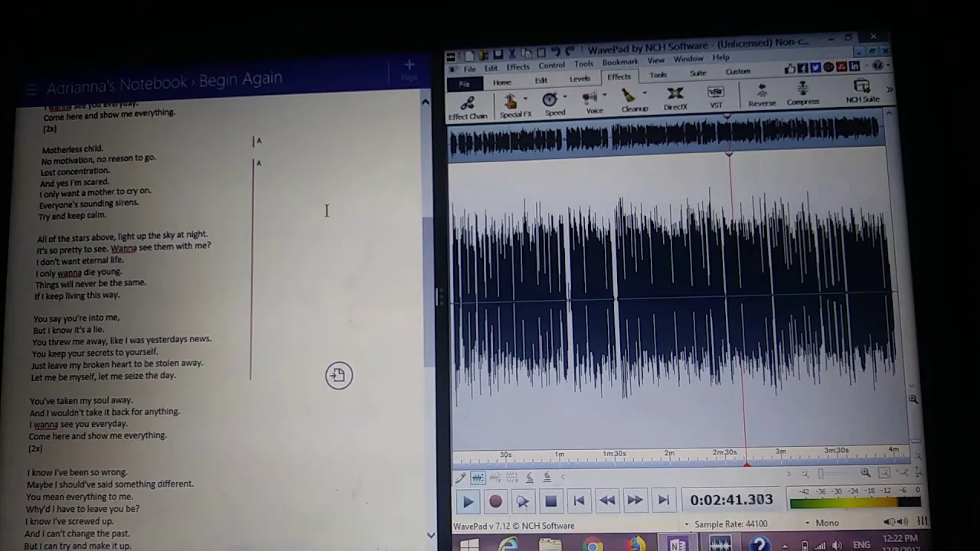Click the 2m mark on the timeline ruler
980x551 pixels.
[669, 453]
